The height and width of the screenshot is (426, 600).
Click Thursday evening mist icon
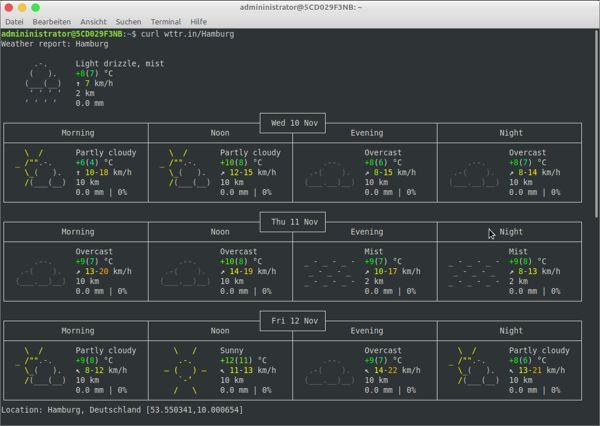(x=331, y=271)
